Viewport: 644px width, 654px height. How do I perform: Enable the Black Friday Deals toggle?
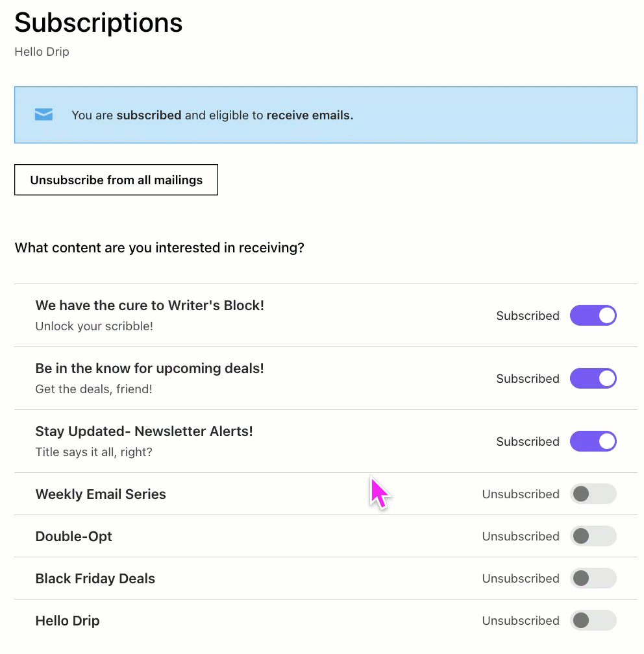[x=593, y=578]
